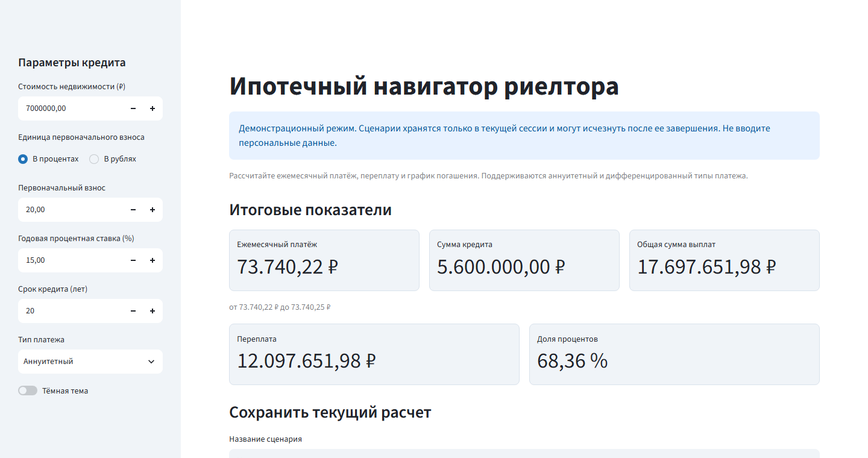
Task: Increase down payment with plus button
Action: pos(153,210)
